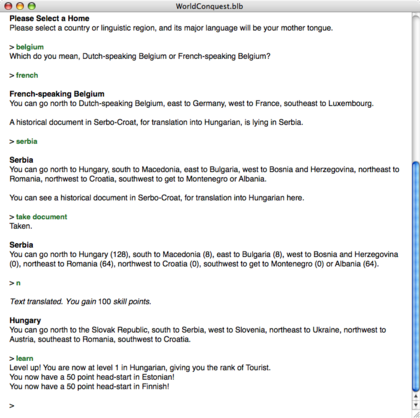The height and width of the screenshot is (418, 420).
Task: Click the blue vertical scrollbar thumb
Action: coord(416,276)
